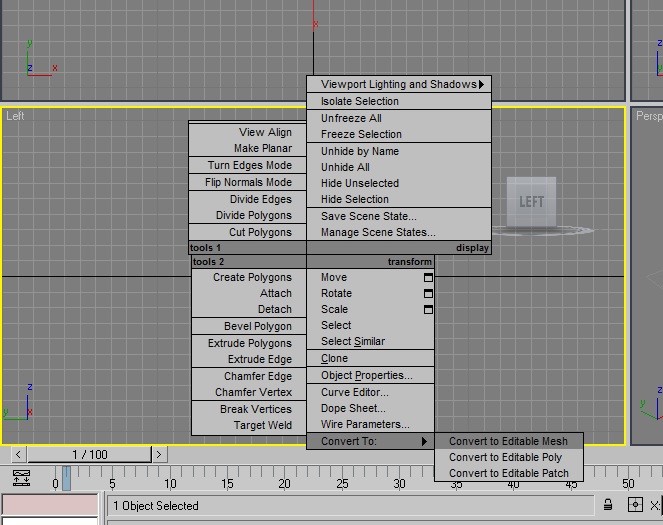Choose Scale in transform quad
The width and height of the screenshot is (663, 525).
coord(370,309)
